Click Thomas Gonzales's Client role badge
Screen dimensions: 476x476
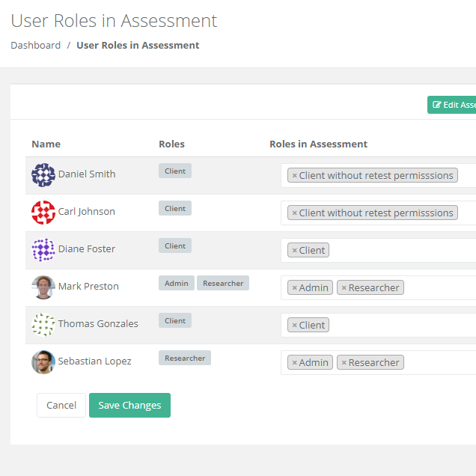point(175,320)
